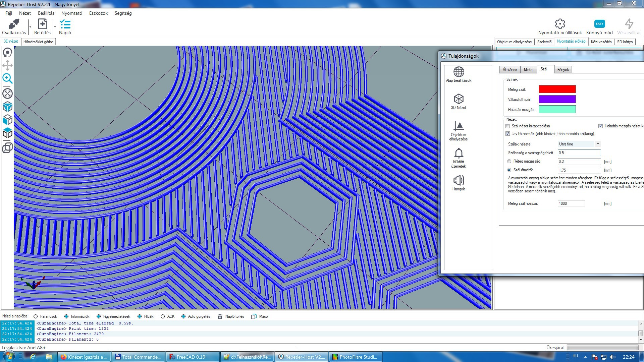Enable Szál nézet kikapcsolása checkbox
Screen dimensions: 644x362
click(x=507, y=126)
